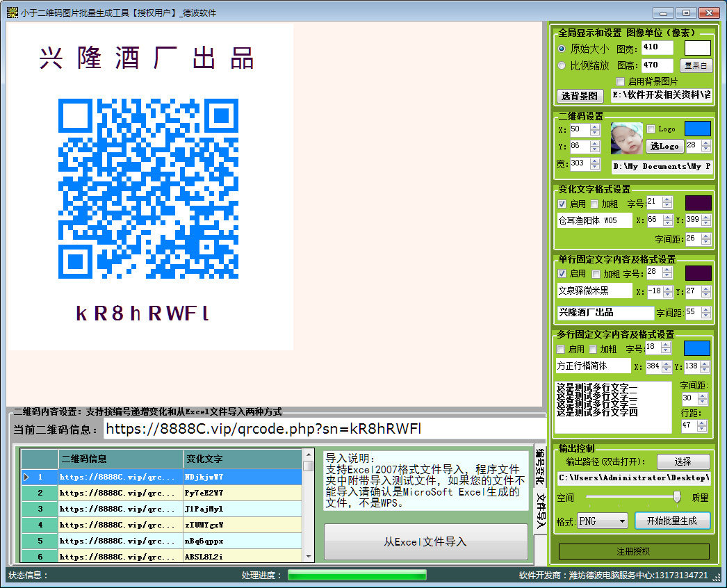
Task: Select table row 6 with ABSL8L2i
Action: [162, 556]
